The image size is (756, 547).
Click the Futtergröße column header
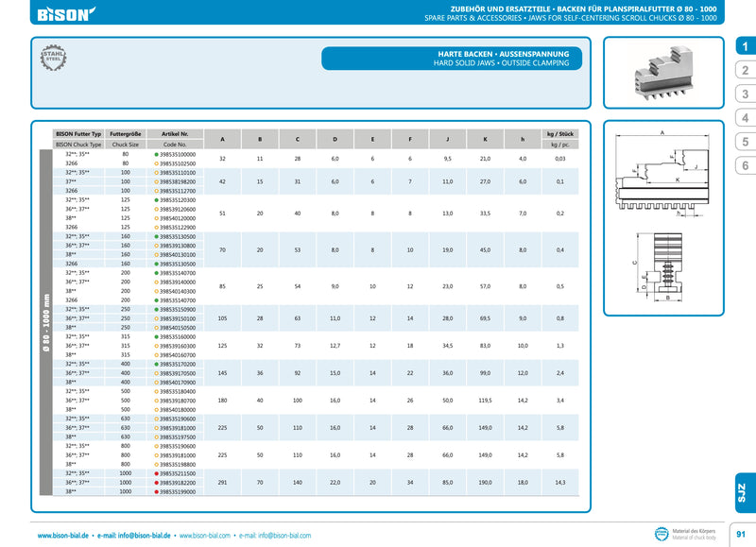(x=125, y=134)
